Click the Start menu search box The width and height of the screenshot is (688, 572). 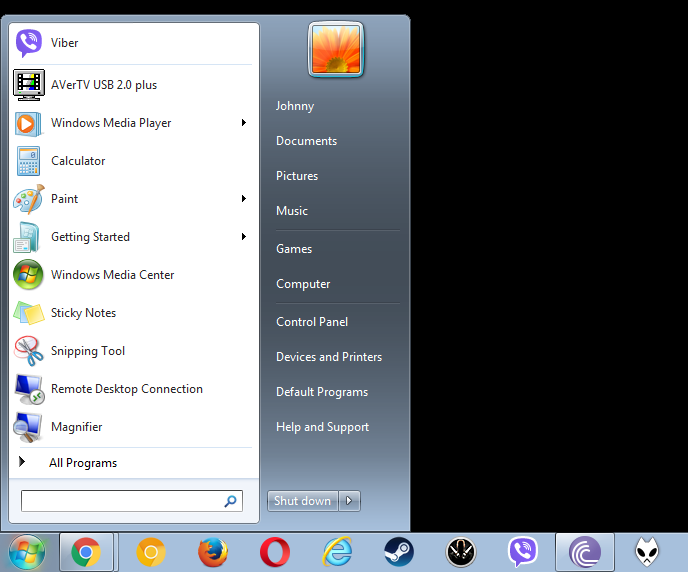click(x=132, y=501)
